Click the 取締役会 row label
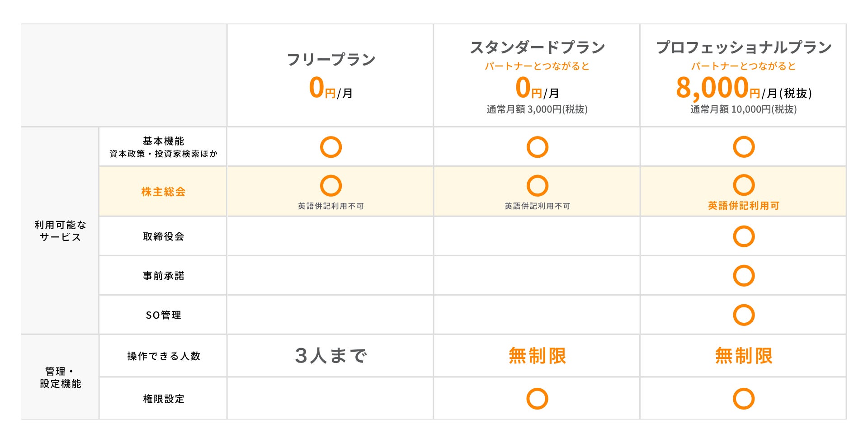Viewport: 868px width, 443px height. point(163,236)
